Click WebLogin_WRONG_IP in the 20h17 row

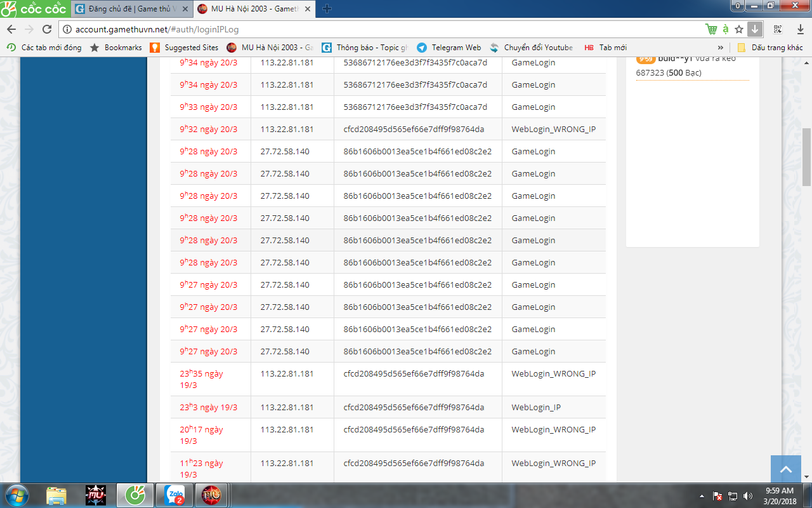(554, 429)
